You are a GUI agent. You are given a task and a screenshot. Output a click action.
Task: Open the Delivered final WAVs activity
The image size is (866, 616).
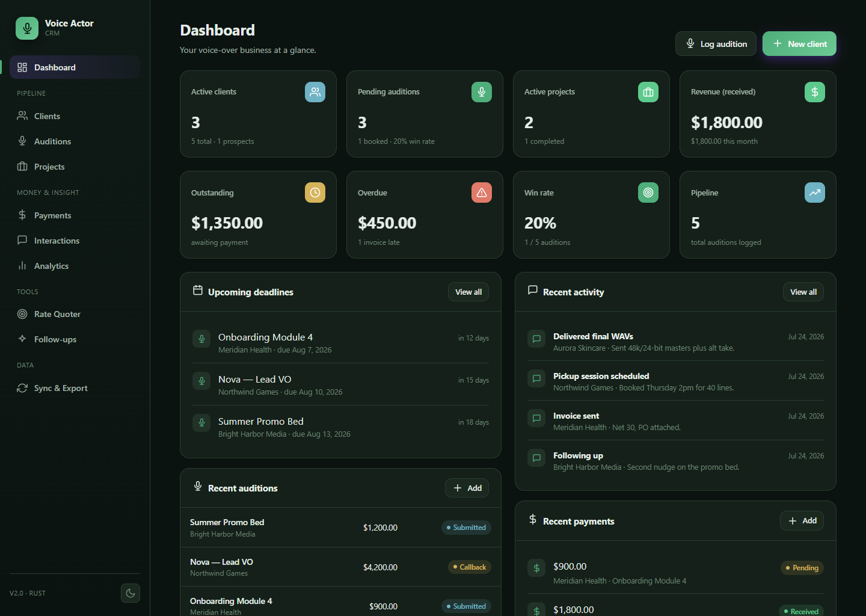coord(675,342)
